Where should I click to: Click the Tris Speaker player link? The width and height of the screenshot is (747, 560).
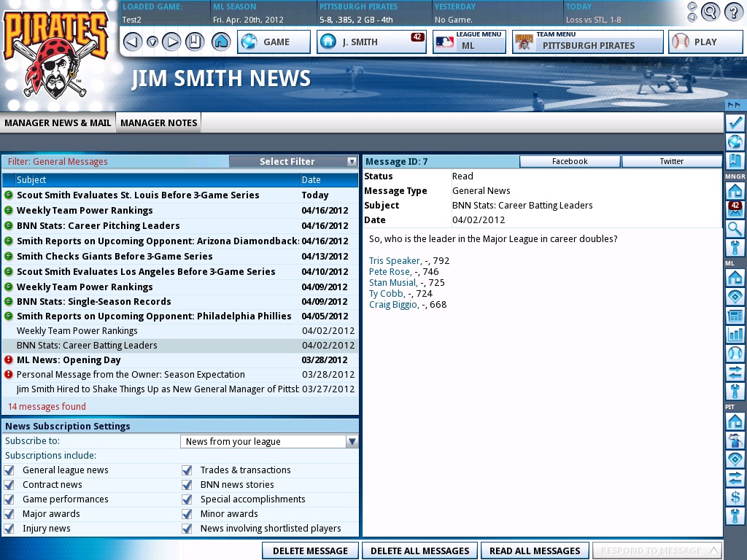[x=395, y=260]
